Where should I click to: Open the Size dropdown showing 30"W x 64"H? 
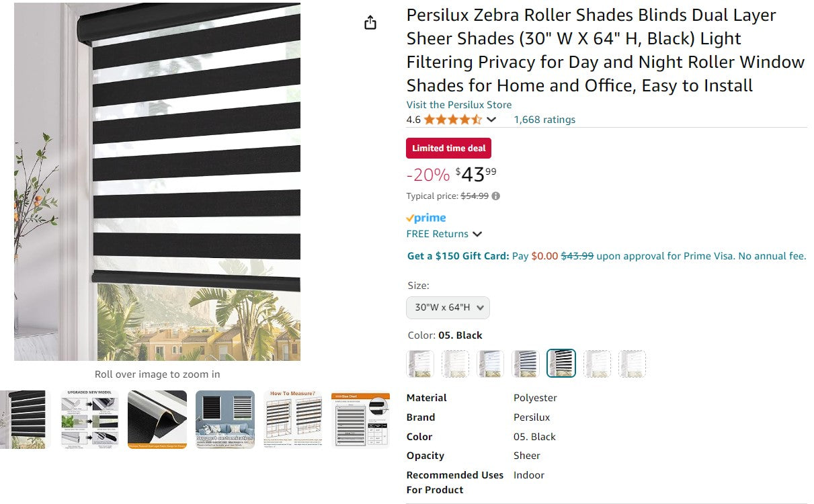pos(448,307)
